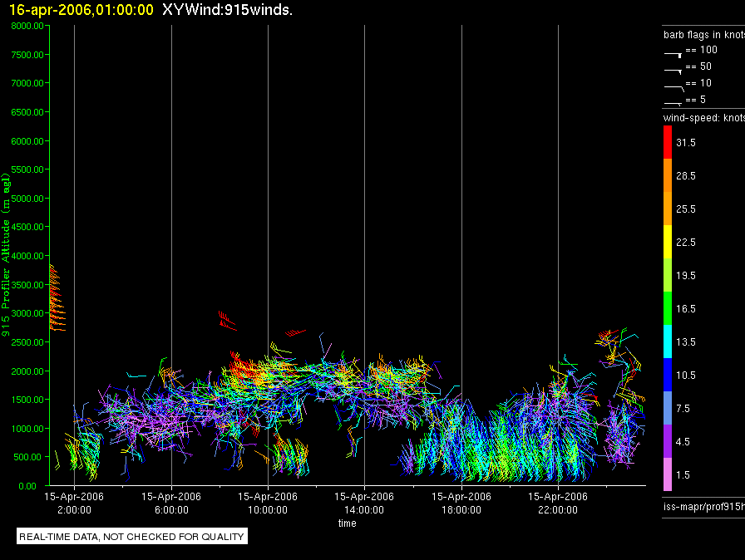Click the 0.00 altitude tick label

point(27,486)
